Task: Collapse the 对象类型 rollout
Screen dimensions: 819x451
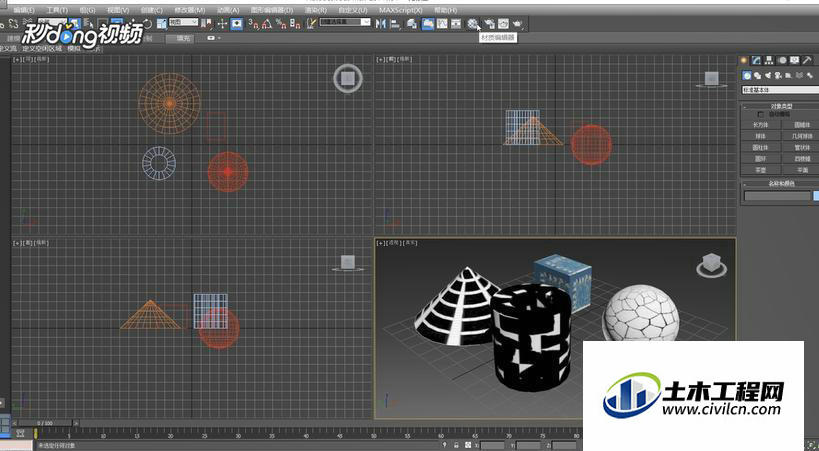Action: click(780, 106)
